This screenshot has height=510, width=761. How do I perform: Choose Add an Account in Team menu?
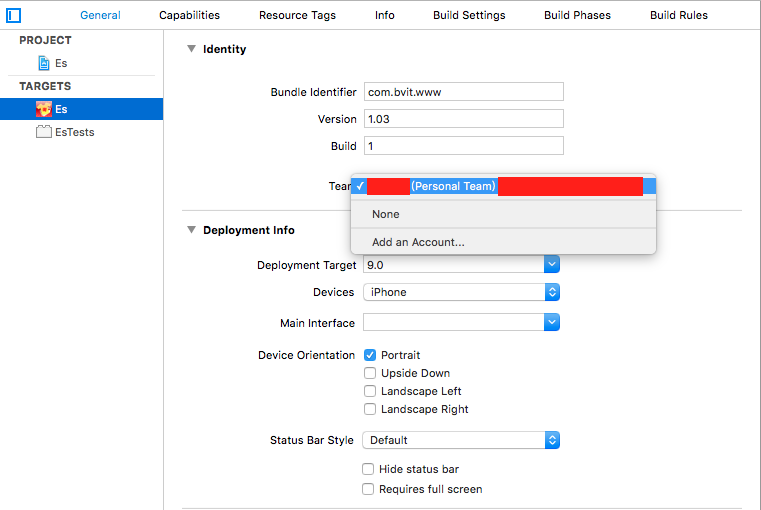418,242
